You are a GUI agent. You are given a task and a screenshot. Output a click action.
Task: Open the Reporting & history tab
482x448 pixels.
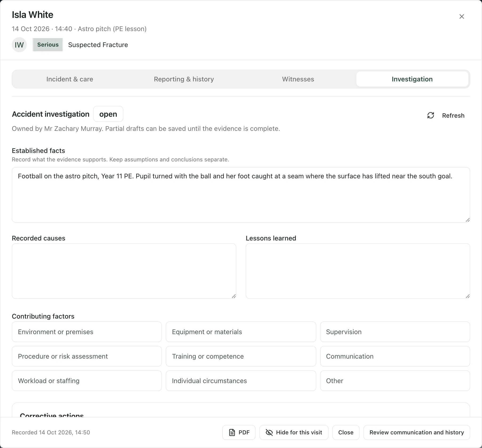[184, 79]
